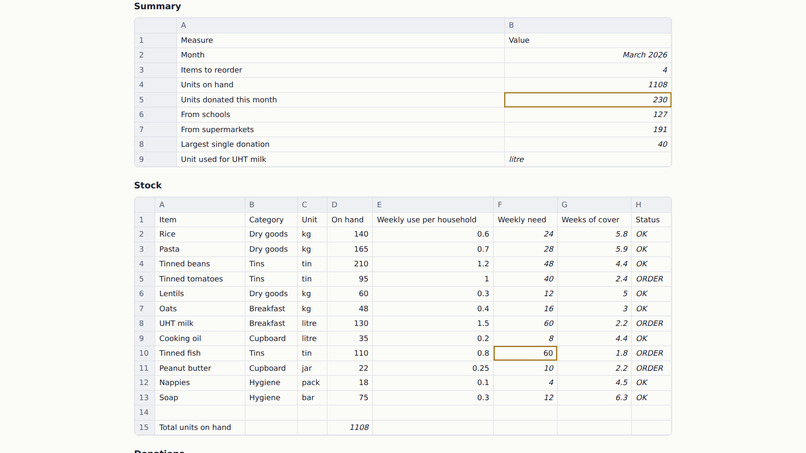Click the 'Lentils' item cell
This screenshot has height=453, width=806.
click(200, 294)
